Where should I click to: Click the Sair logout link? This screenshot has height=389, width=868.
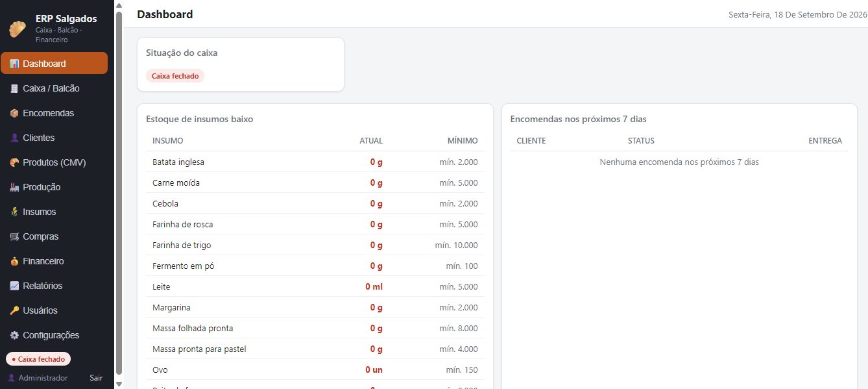(96, 378)
